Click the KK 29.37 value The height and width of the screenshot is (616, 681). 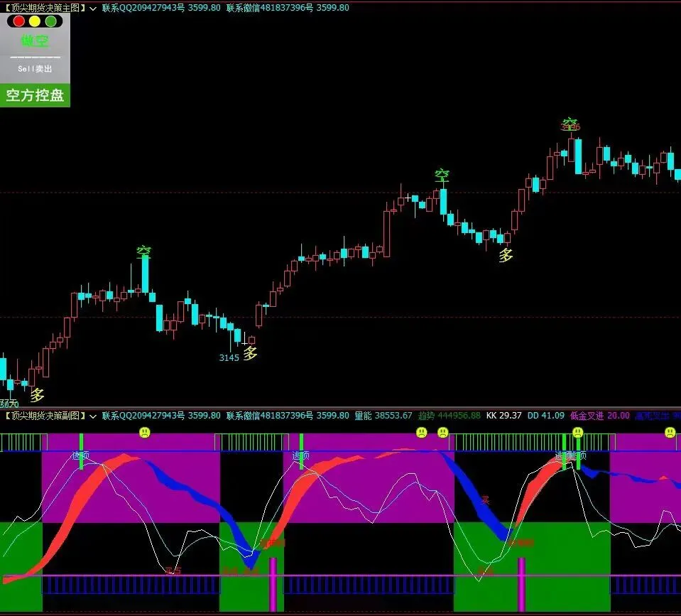click(x=503, y=416)
